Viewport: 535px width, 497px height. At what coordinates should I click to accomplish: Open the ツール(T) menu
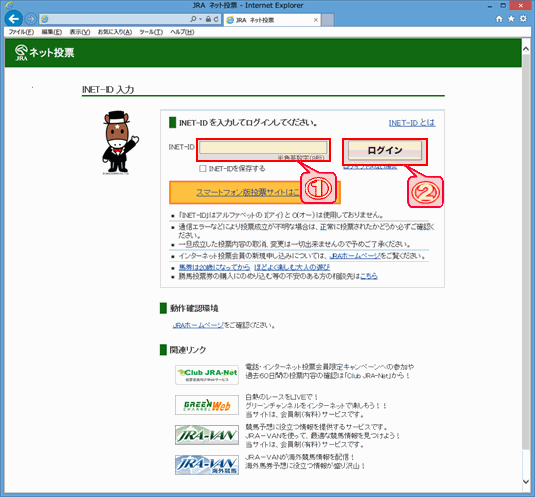(151, 32)
